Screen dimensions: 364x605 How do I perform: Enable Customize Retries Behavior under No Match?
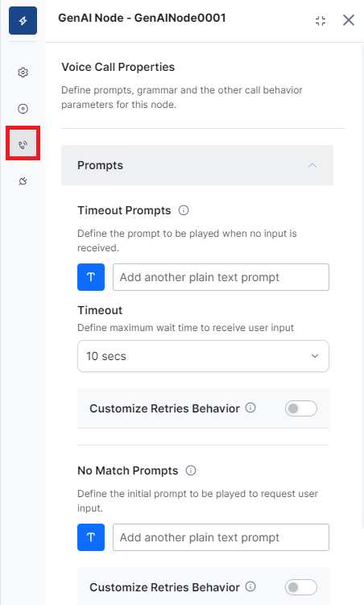[300, 587]
